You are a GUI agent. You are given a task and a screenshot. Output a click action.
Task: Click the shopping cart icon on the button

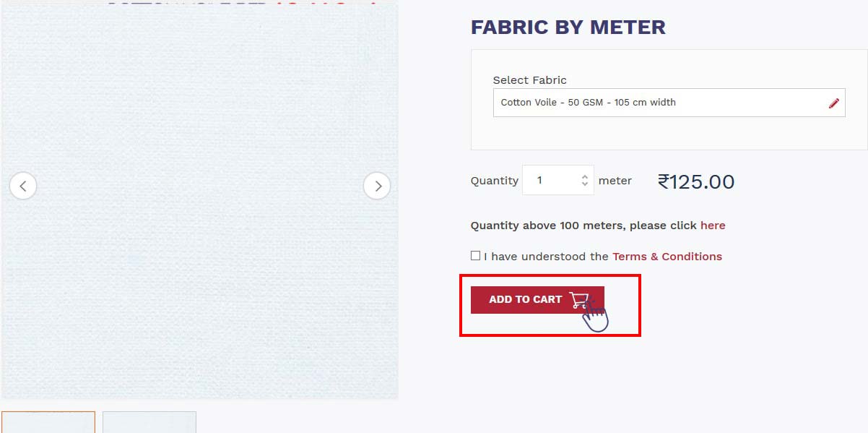pos(579,300)
